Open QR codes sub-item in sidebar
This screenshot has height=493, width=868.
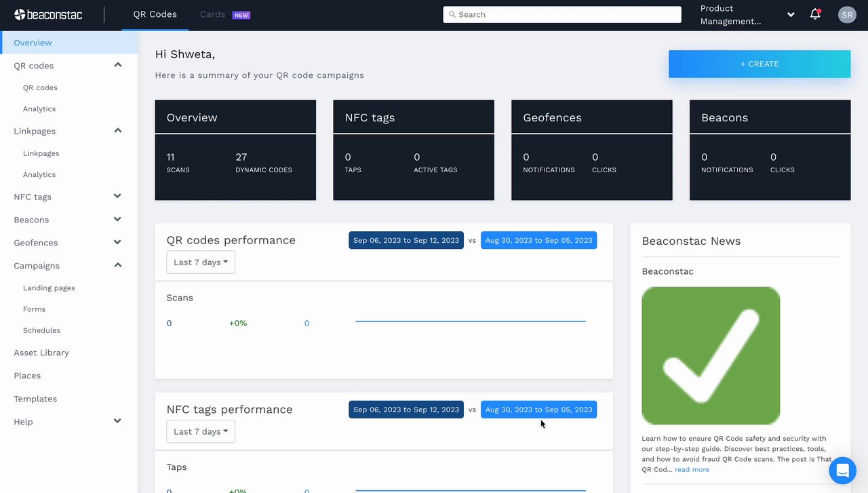point(40,87)
